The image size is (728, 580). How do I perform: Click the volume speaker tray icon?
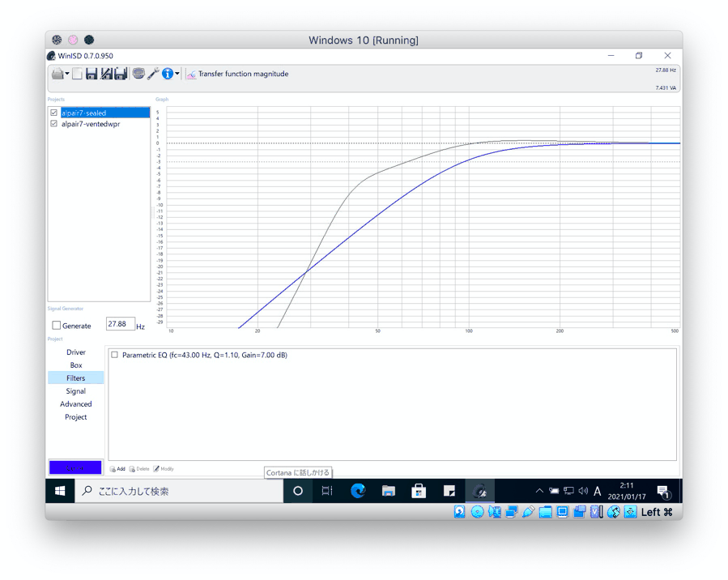tap(583, 490)
